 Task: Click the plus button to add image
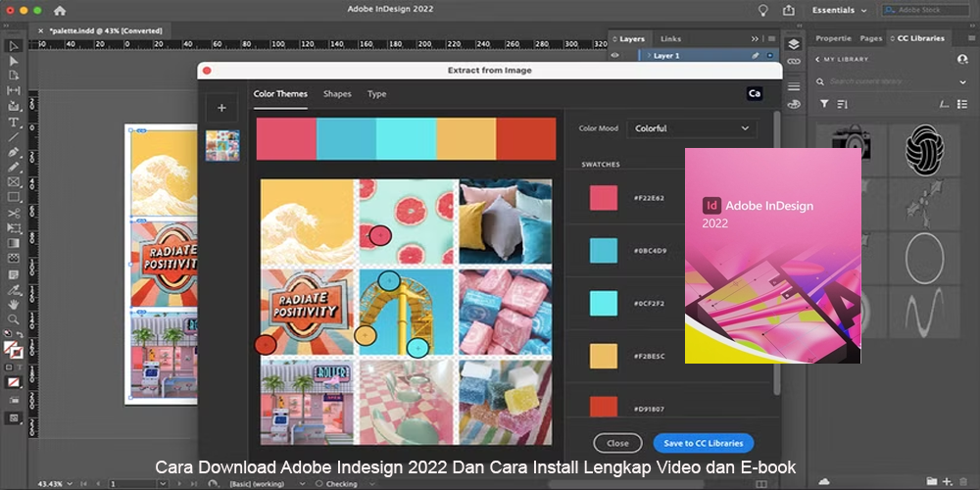(221, 108)
